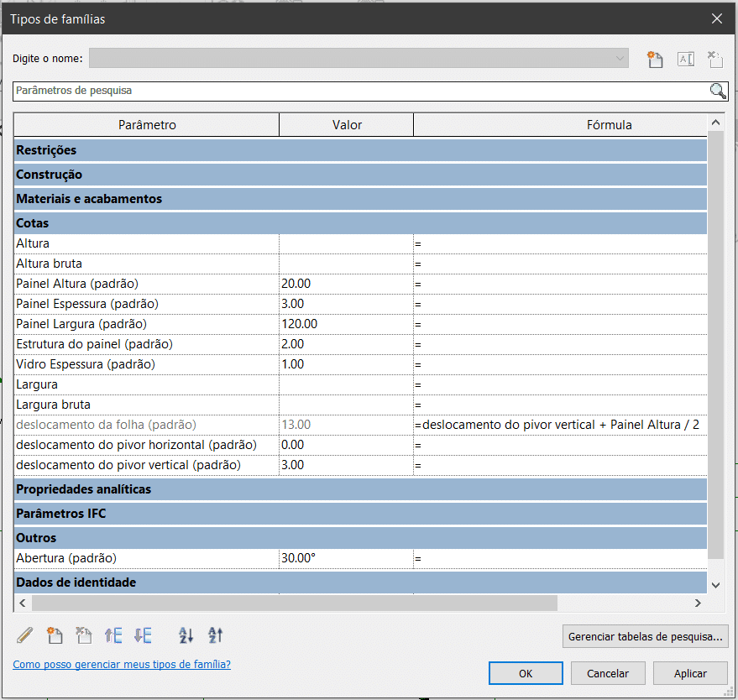Click the Aplicar button
The image size is (738, 700).
690,673
